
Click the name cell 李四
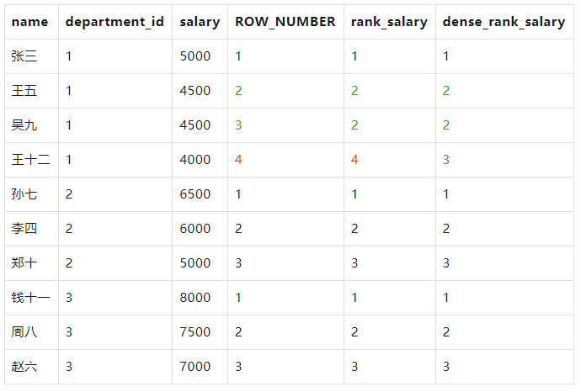coord(24,229)
